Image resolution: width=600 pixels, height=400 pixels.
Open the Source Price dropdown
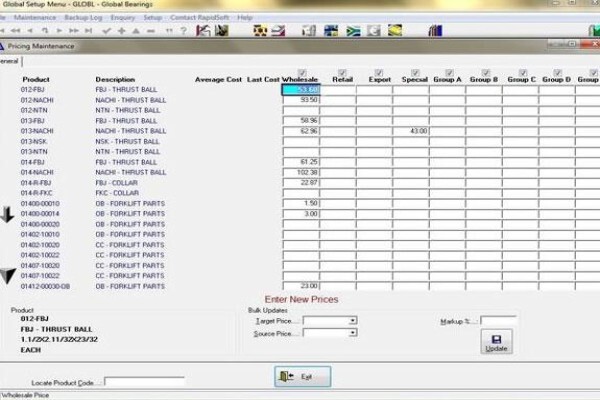tap(353, 333)
